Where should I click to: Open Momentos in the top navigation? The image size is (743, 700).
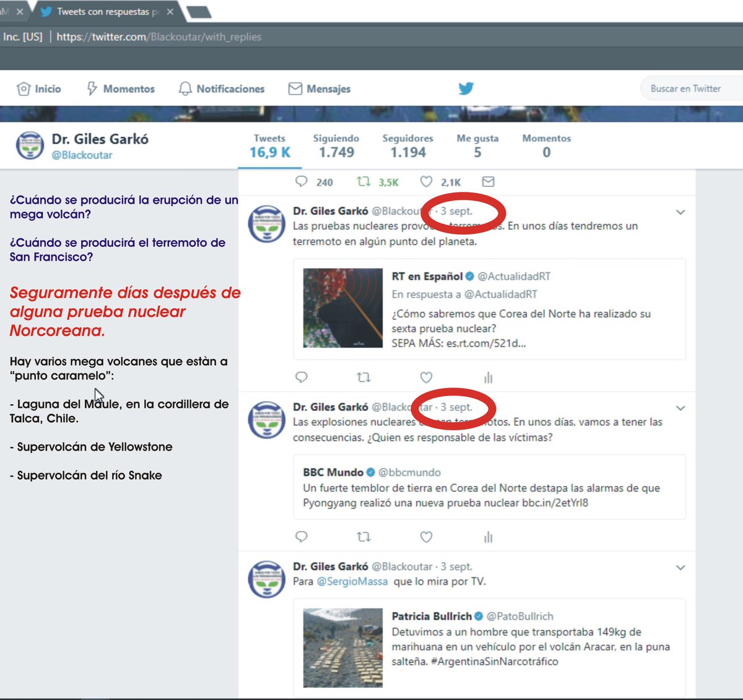click(x=121, y=89)
